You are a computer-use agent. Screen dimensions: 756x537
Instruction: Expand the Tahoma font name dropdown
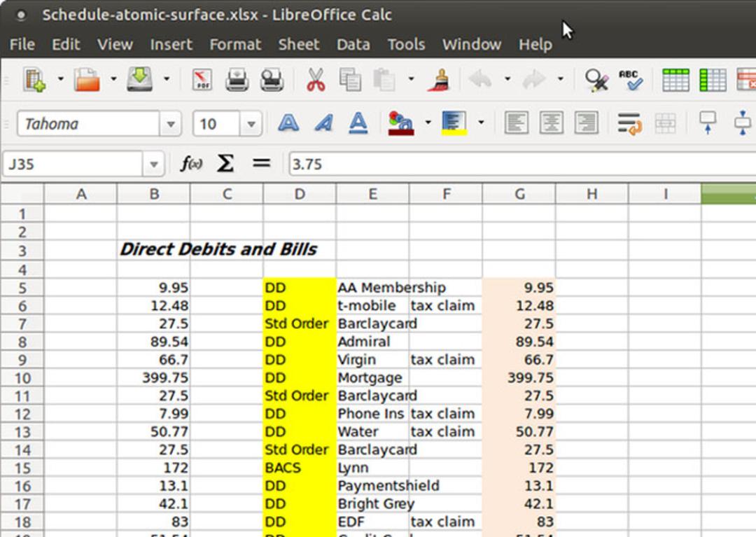click(x=171, y=124)
